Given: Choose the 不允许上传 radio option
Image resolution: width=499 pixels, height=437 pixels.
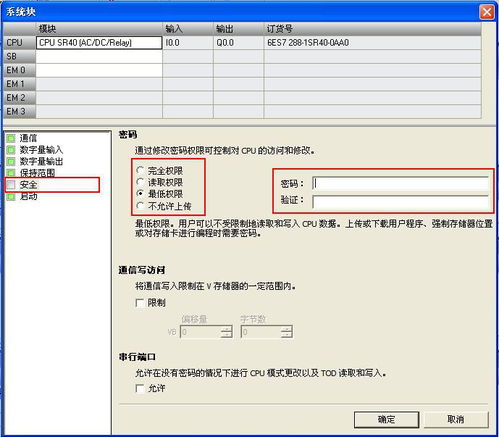Looking at the screenshot, I should point(140,206).
